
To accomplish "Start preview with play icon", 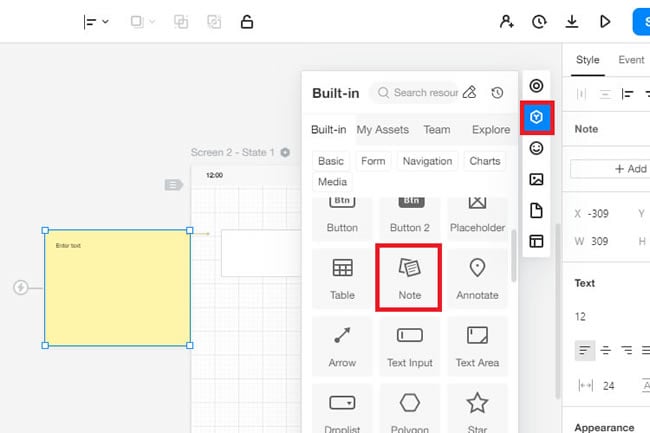I will tap(605, 22).
